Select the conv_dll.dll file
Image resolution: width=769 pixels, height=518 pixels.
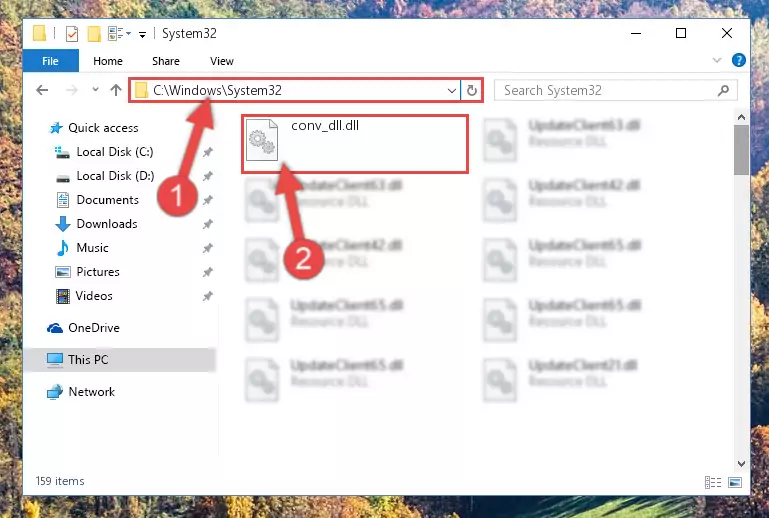[355, 144]
